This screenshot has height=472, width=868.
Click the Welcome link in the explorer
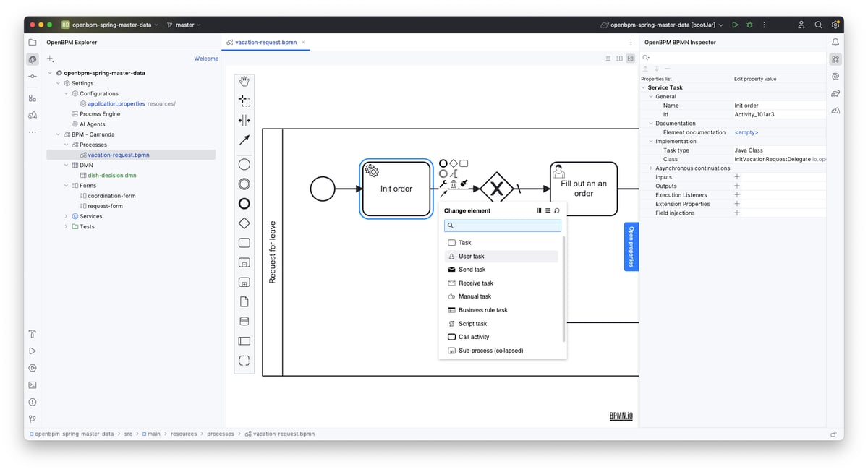point(206,59)
